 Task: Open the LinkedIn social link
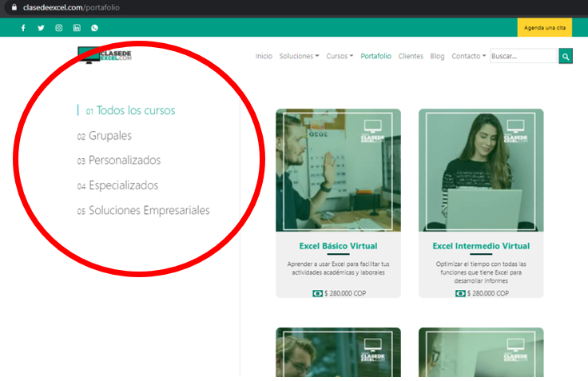pyautogui.click(x=77, y=28)
